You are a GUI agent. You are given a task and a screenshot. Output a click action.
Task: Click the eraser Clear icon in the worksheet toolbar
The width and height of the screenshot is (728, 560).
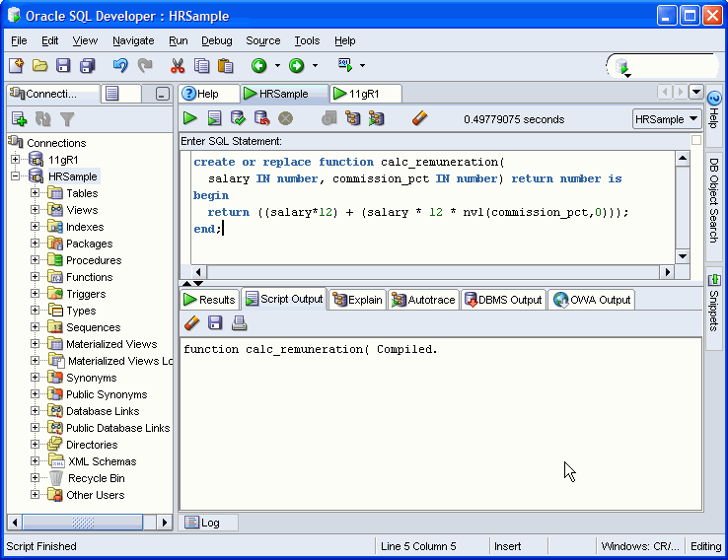[419, 118]
